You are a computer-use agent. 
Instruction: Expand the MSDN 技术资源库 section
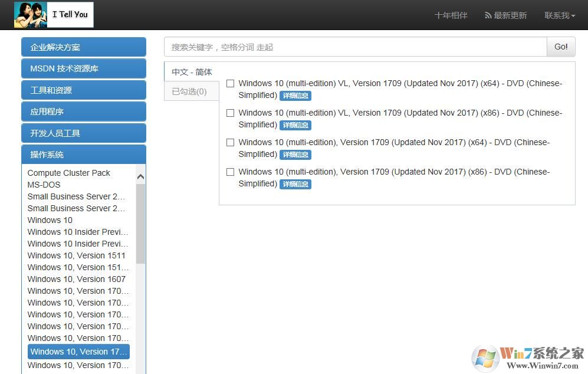(x=83, y=68)
